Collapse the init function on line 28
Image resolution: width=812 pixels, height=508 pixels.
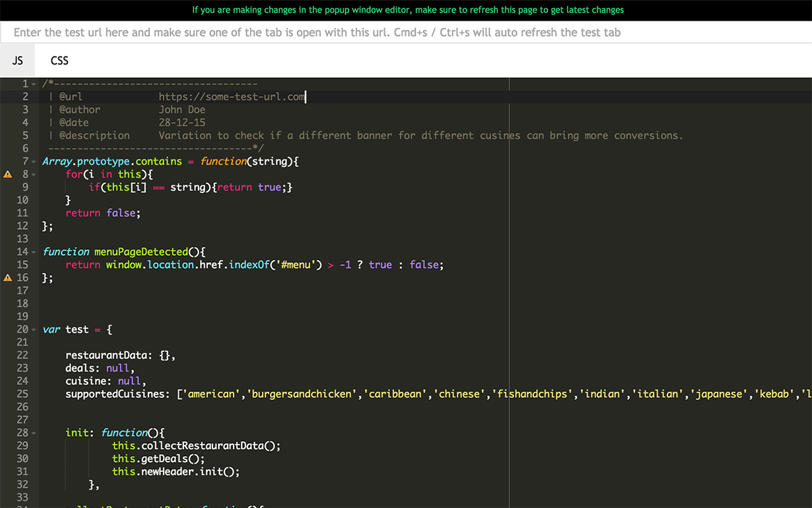[x=33, y=432]
